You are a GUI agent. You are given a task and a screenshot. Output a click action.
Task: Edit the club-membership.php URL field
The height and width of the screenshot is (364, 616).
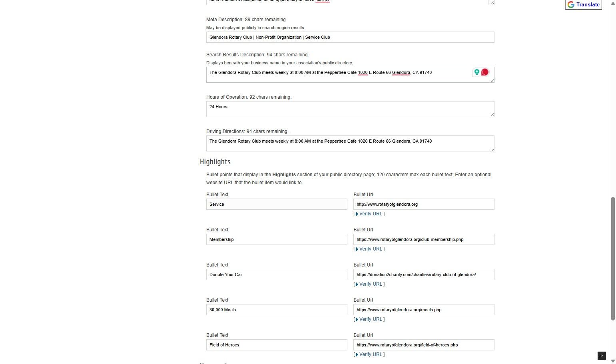(x=424, y=239)
